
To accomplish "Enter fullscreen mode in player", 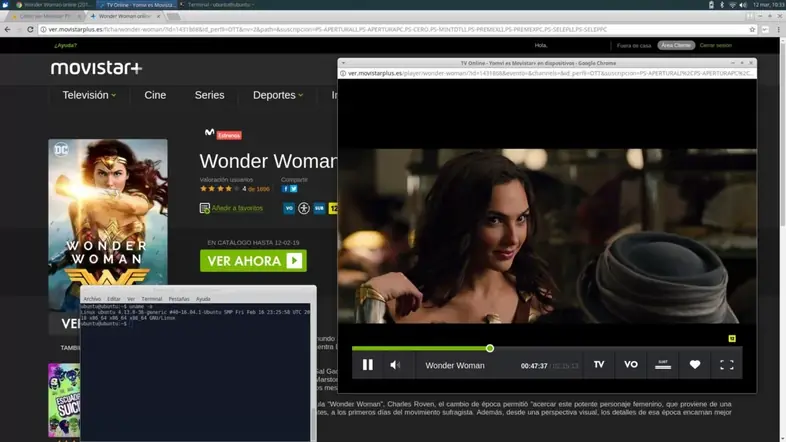I will (727, 365).
